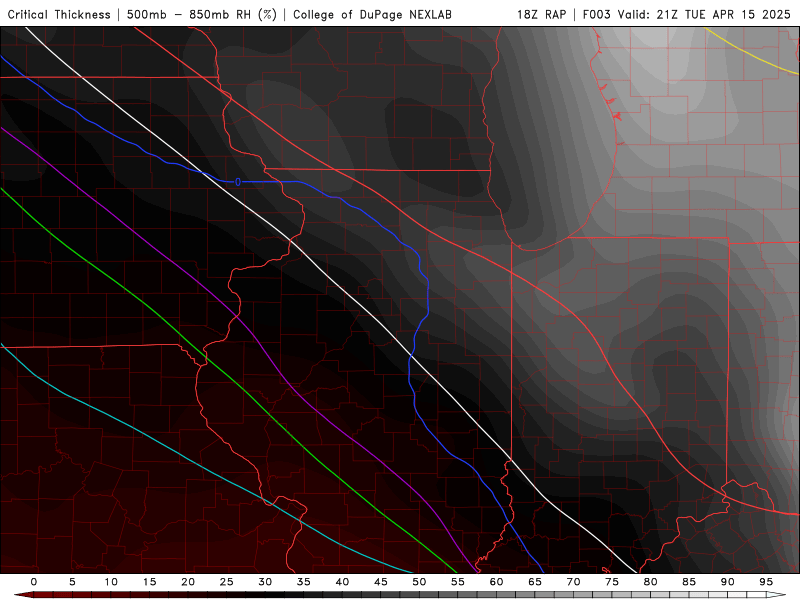Click the 50 value on the color scale

pyautogui.click(x=419, y=582)
